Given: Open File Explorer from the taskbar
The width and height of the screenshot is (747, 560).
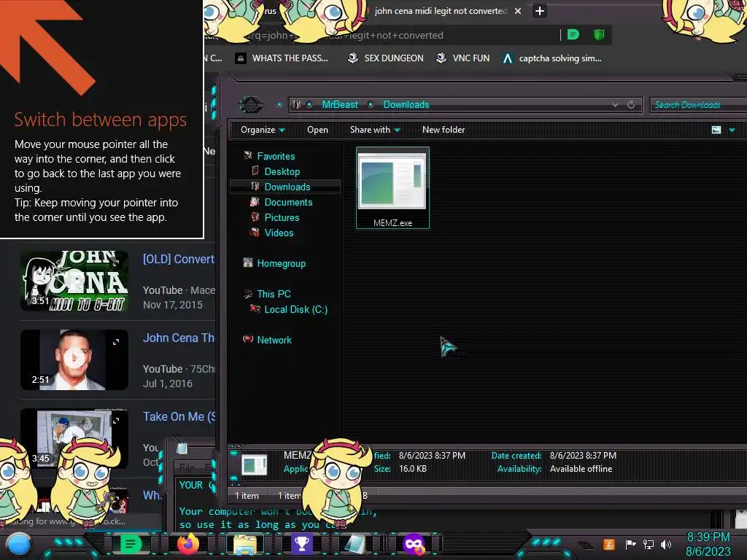Looking at the screenshot, I should click(245, 544).
